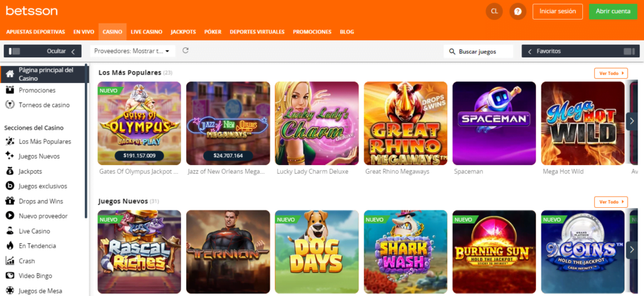Open the 9 Coins game thumbnail
The width and height of the screenshot is (644, 296).
click(583, 252)
